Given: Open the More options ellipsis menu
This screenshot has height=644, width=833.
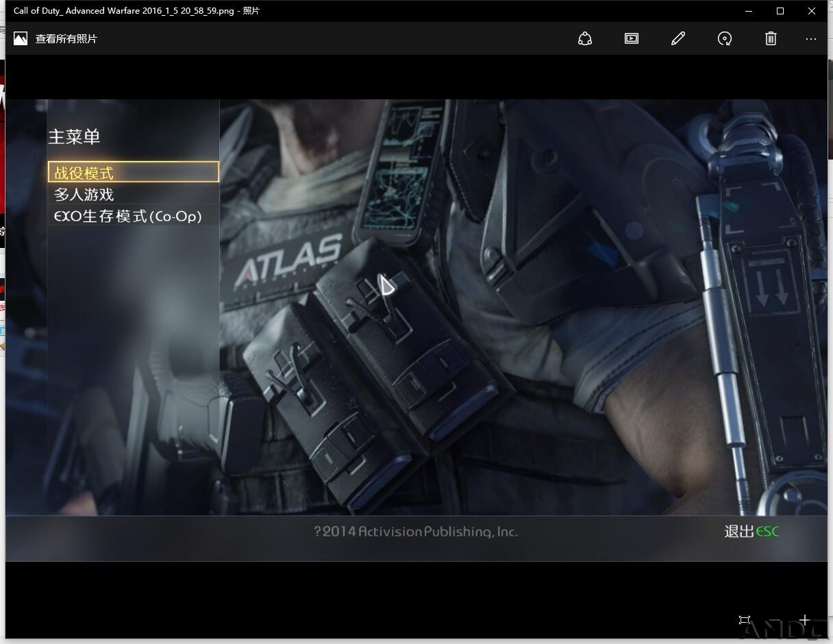Looking at the screenshot, I should click(x=811, y=38).
